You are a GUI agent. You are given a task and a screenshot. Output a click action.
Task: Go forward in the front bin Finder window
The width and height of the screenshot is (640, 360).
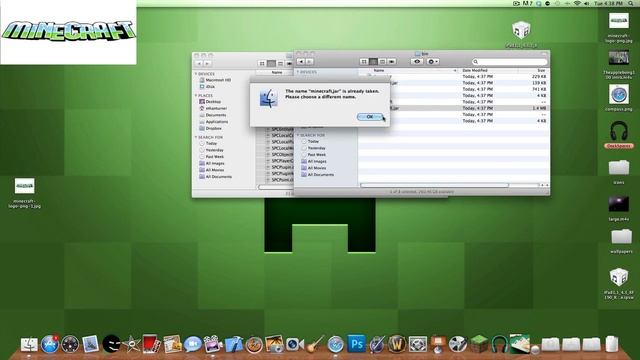(x=309, y=62)
